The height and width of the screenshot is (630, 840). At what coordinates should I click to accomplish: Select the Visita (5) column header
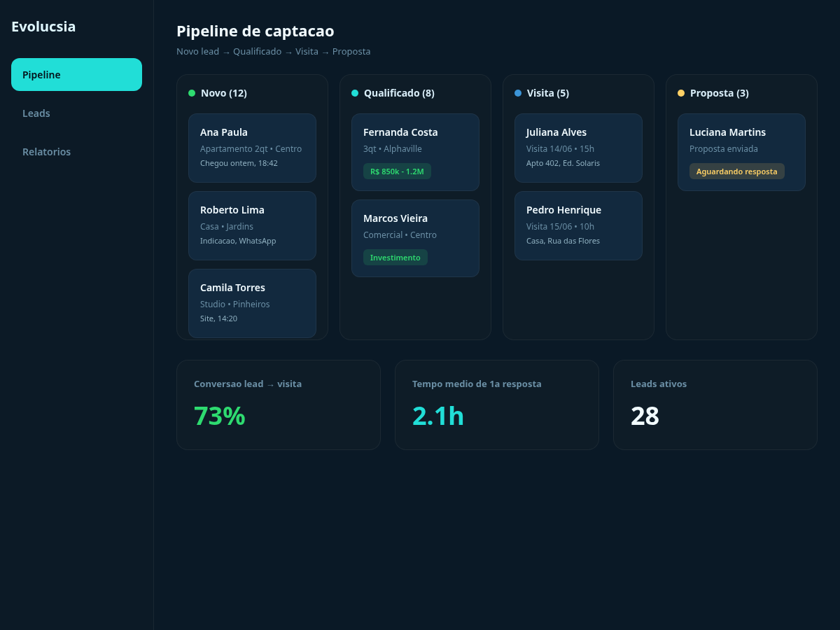tap(548, 93)
